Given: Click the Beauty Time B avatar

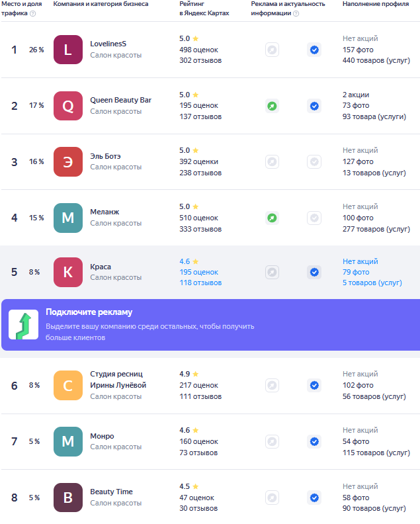Looking at the screenshot, I should point(68,498).
